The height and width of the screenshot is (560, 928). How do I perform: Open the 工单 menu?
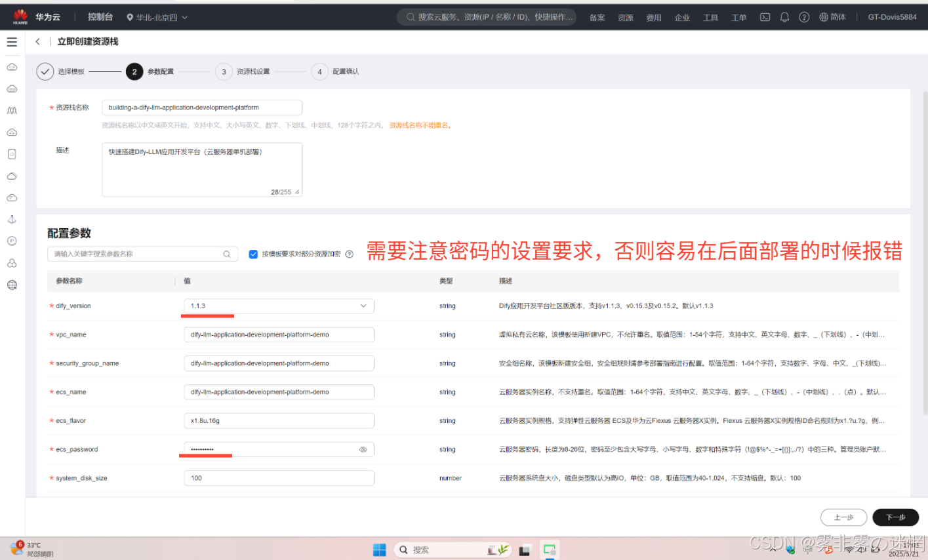[x=738, y=18]
